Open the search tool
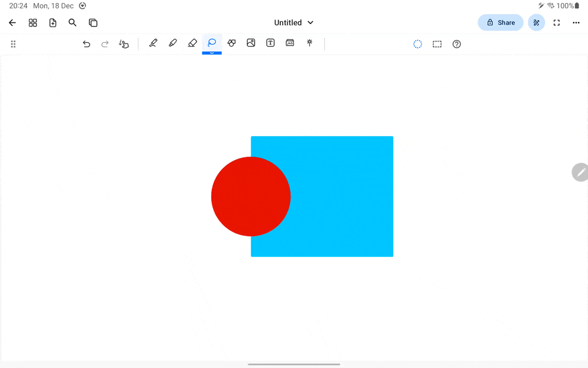588x368 pixels. point(72,23)
